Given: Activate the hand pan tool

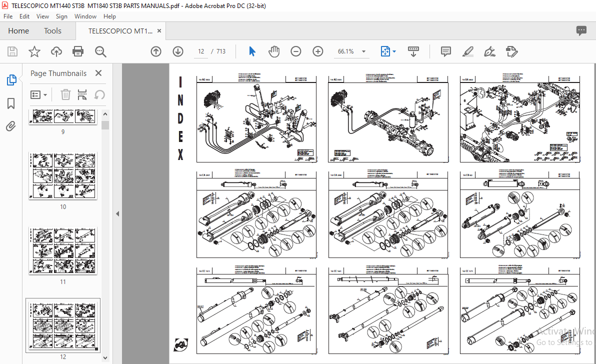Looking at the screenshot, I should click(x=273, y=51).
